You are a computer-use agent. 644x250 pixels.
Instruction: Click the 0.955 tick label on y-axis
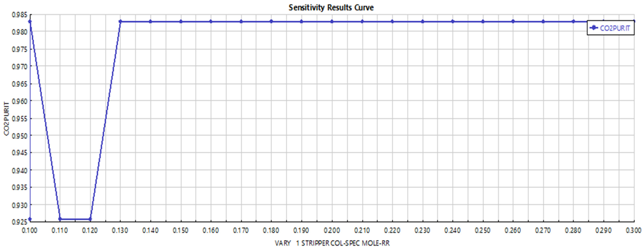(x=19, y=118)
